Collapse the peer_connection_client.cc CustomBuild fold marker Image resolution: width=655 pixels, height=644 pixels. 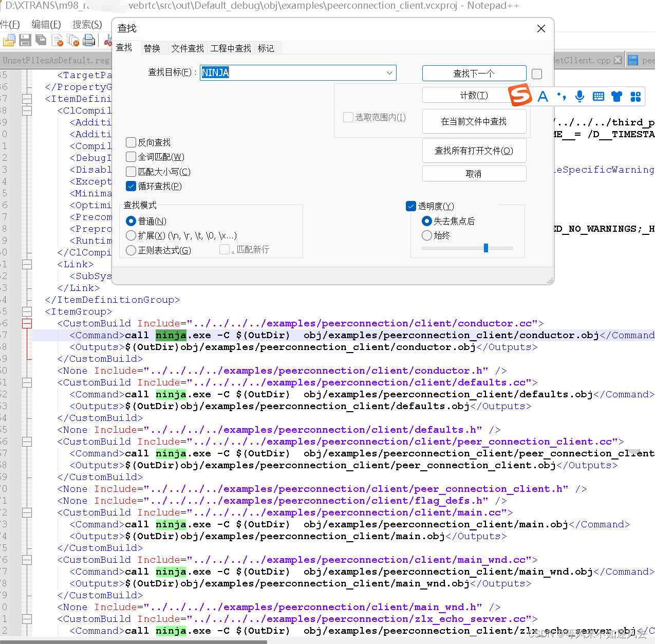tap(27, 441)
